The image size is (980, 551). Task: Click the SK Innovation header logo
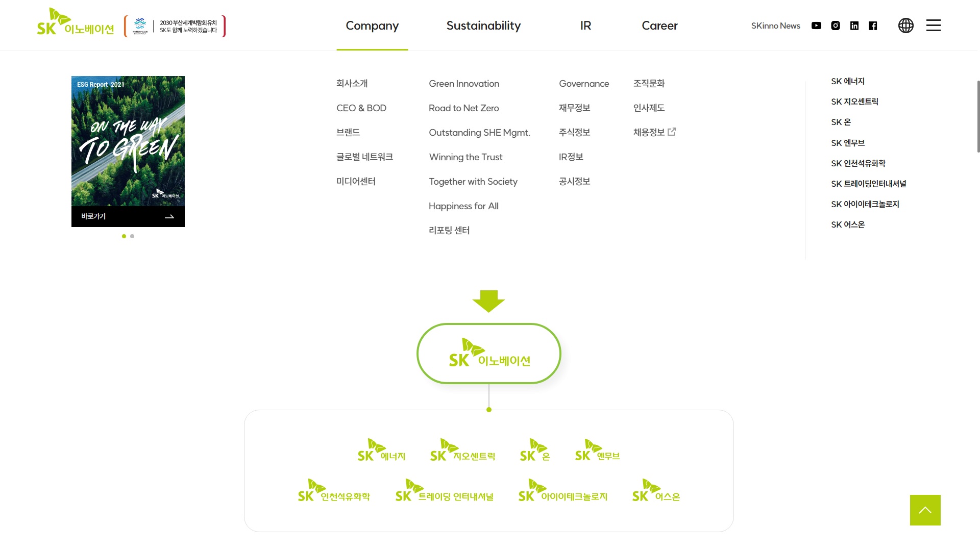coord(76,23)
